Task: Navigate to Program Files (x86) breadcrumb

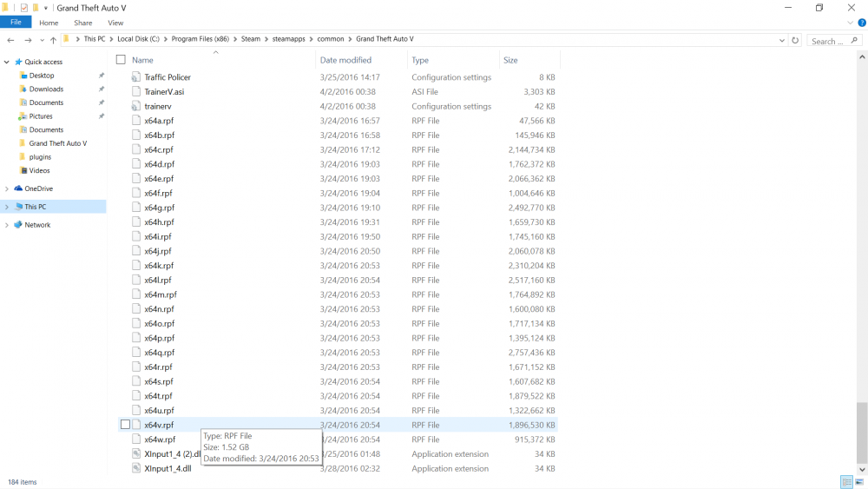Action: pos(200,39)
